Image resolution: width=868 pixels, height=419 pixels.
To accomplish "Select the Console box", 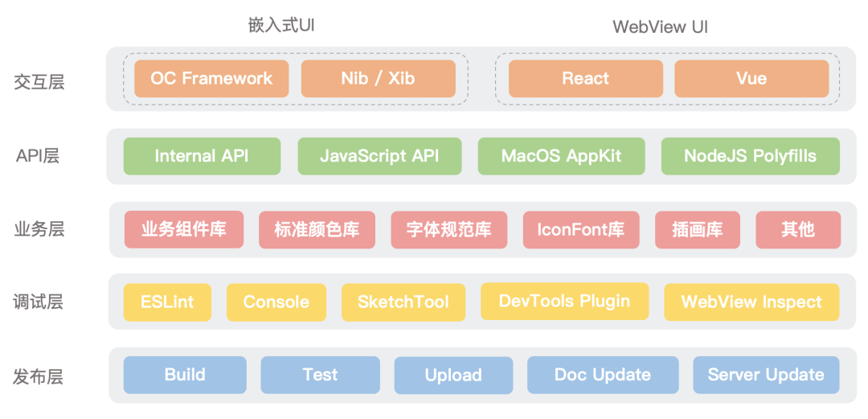I will coord(276,302).
